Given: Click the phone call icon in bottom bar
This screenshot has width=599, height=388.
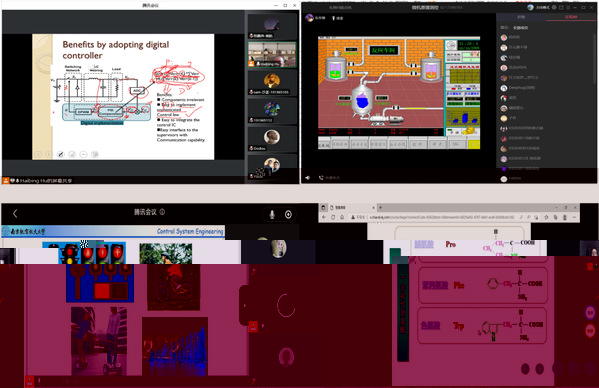Looking at the screenshot, I should click(321, 178).
